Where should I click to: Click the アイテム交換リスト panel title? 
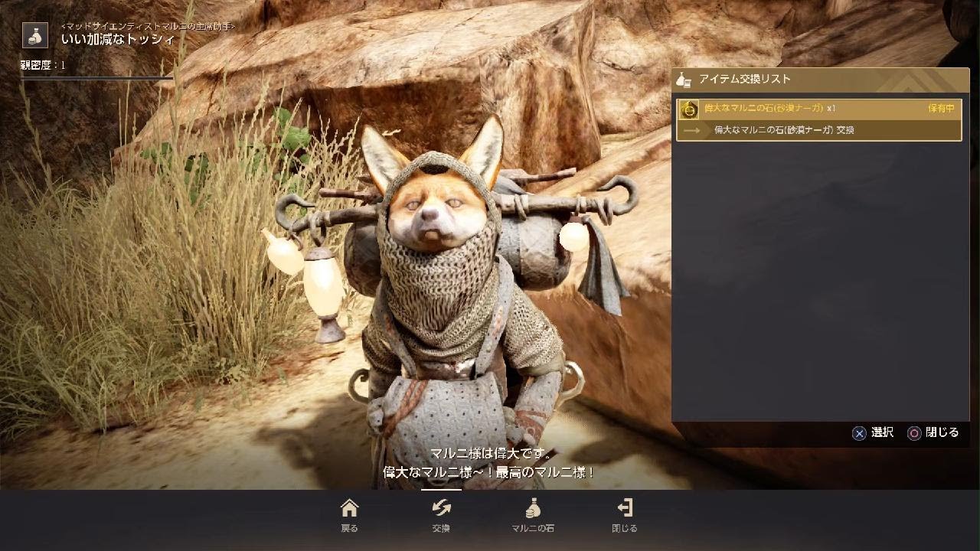tap(745, 80)
